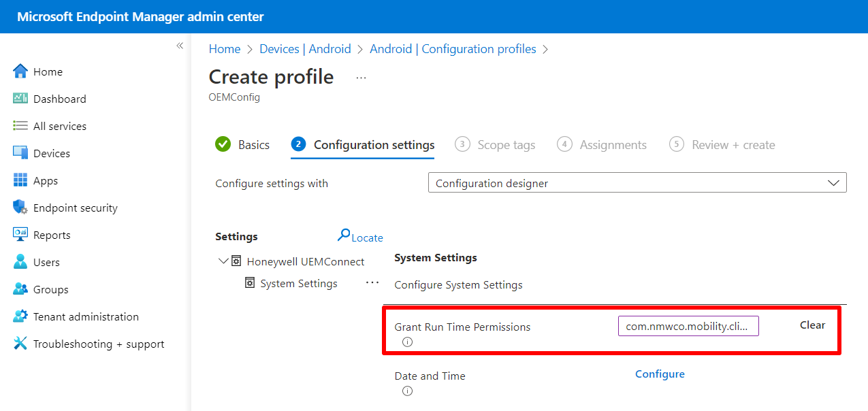
Task: Open the Dashboard chart icon
Action: [x=20, y=99]
